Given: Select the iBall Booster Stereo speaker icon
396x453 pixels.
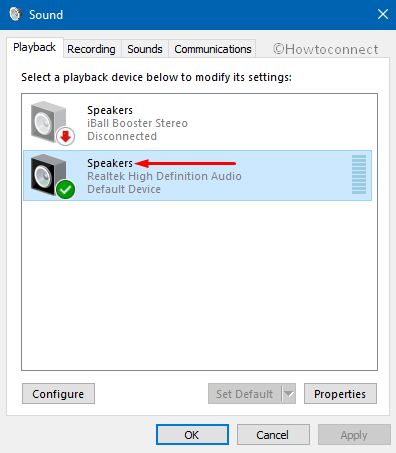Looking at the screenshot, I should tap(49, 123).
